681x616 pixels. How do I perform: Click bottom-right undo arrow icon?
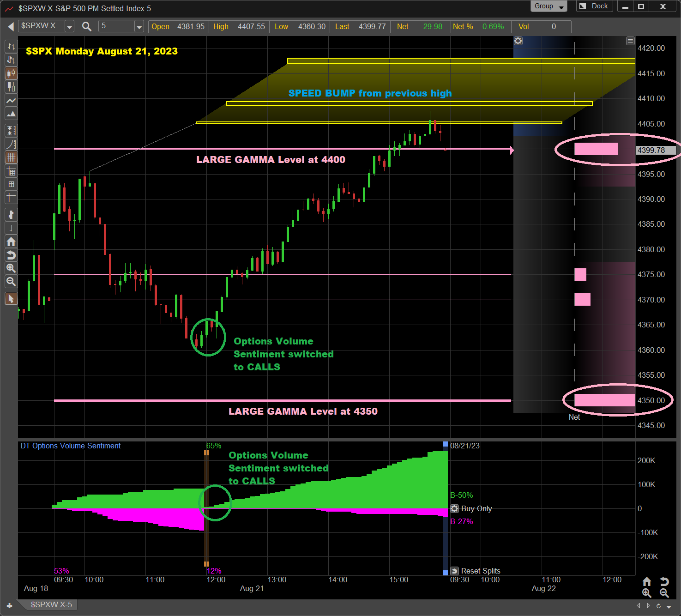click(x=664, y=581)
